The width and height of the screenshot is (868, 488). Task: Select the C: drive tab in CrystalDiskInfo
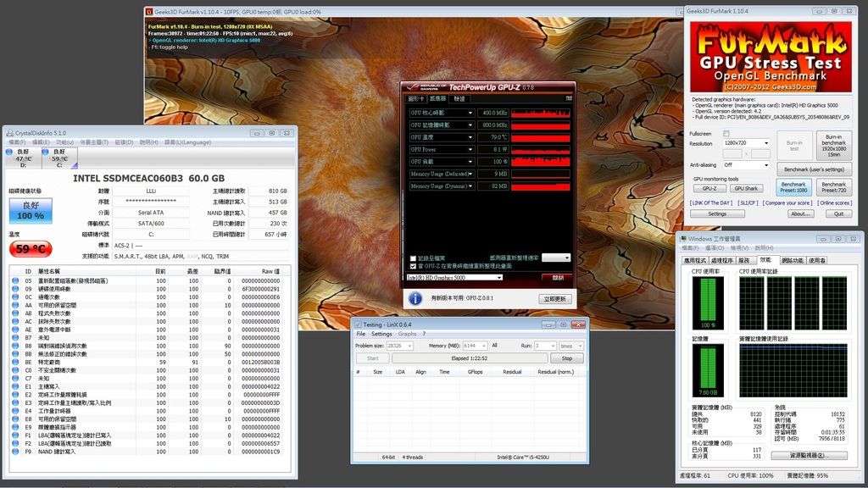point(58,158)
